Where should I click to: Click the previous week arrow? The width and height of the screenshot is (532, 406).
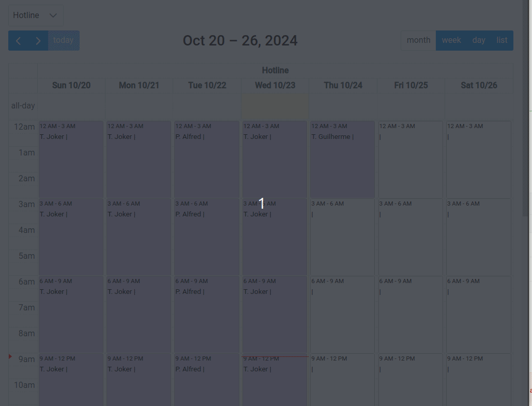click(x=19, y=40)
